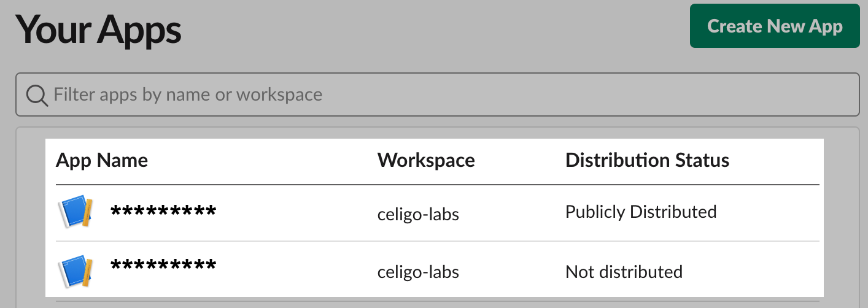Select the Publicly Distributed status text
This screenshot has width=868, height=308.
point(641,212)
